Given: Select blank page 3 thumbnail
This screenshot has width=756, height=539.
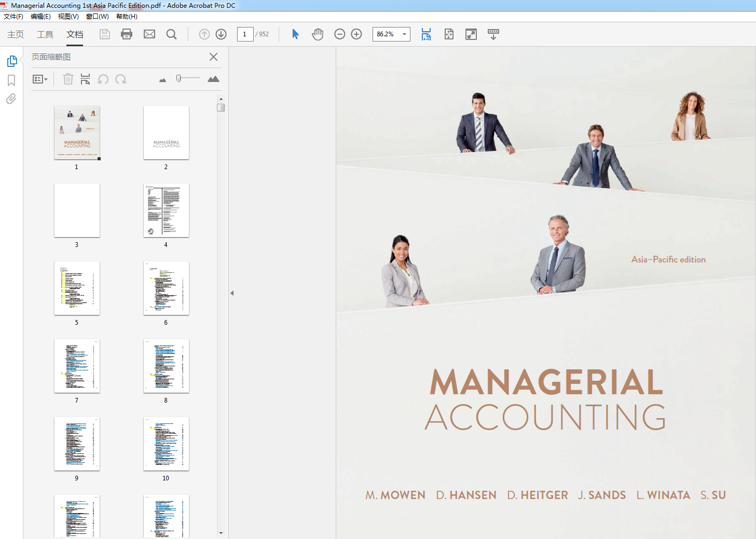Looking at the screenshot, I should click(x=77, y=211).
